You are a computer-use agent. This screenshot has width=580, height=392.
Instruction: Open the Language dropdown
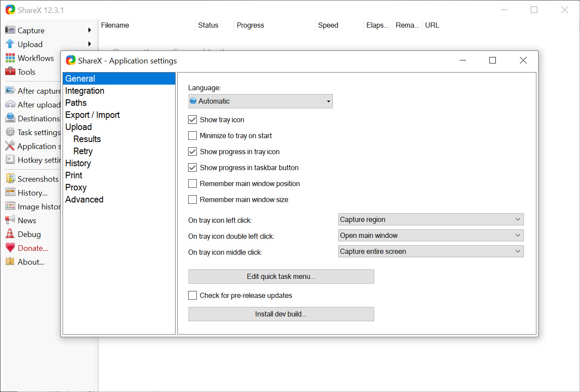(260, 101)
